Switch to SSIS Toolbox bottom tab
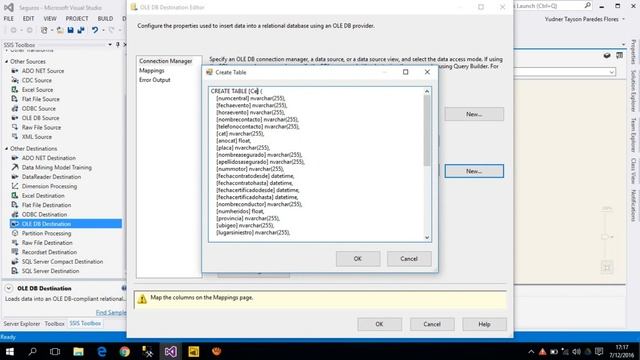 coord(85,324)
